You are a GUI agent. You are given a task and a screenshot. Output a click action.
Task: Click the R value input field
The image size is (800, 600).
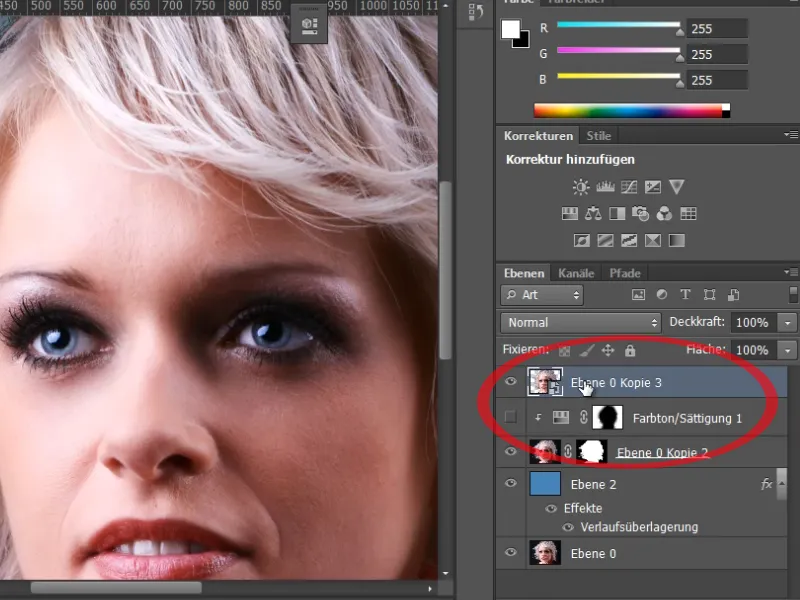(x=717, y=29)
